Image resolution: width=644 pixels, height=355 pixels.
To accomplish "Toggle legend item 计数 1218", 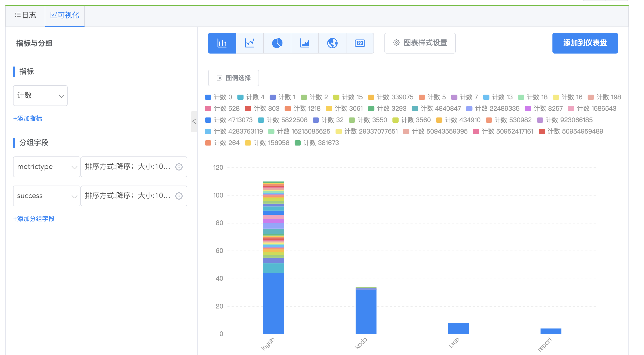I will point(303,109).
